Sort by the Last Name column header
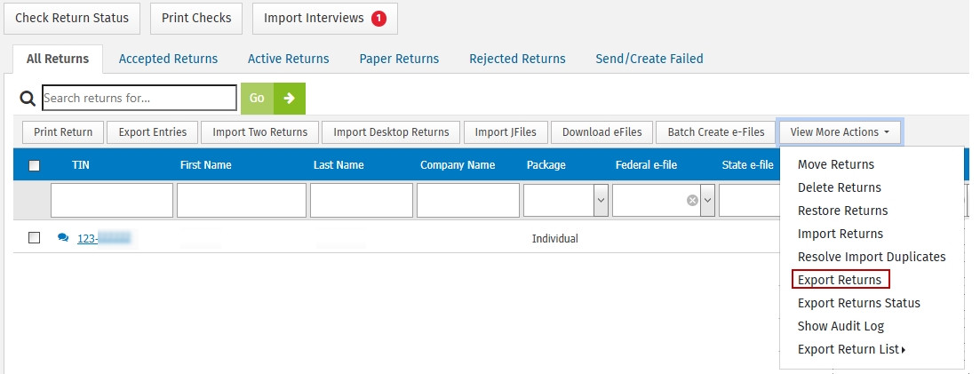The image size is (980, 374). pos(339,165)
